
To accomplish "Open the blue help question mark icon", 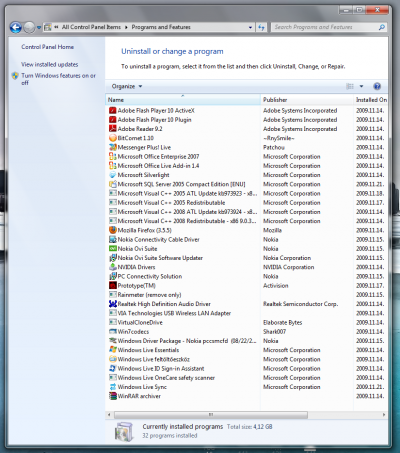I will click(377, 86).
